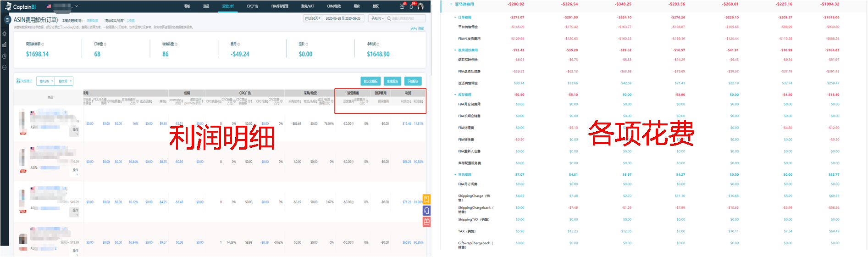Click the more ellipsis icon in sidebar
This screenshot has width=868, height=257.
(4, 67)
